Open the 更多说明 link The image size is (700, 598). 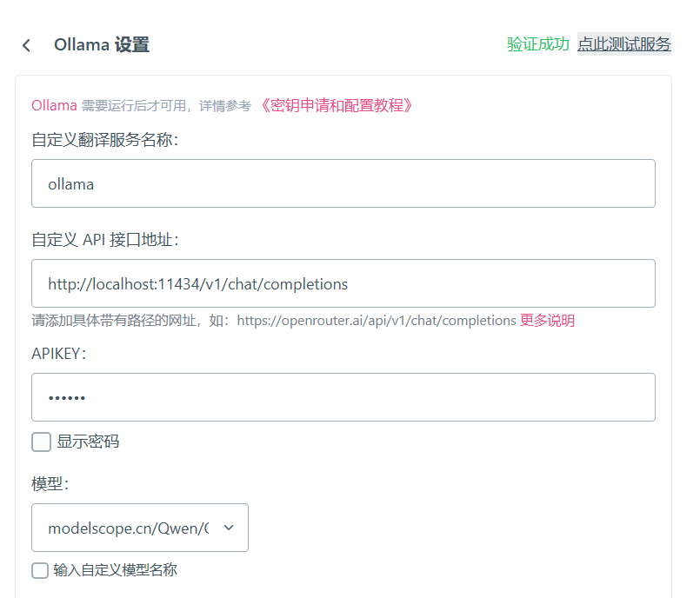point(547,320)
